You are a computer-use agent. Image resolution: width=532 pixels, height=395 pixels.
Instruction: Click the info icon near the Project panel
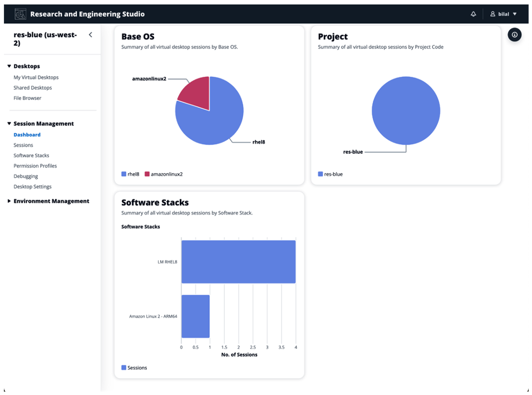[515, 35]
